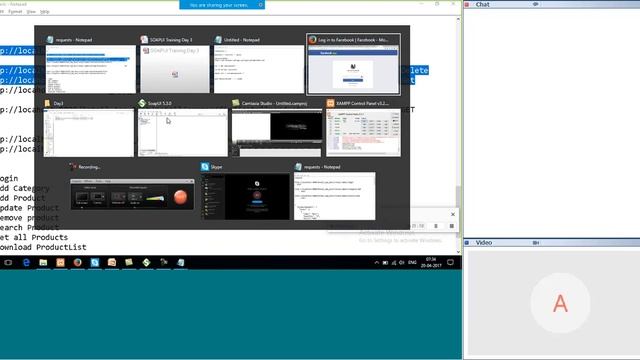The width and height of the screenshot is (640, 360).
Task: Open Notepad from the taskbar
Action: (181, 262)
